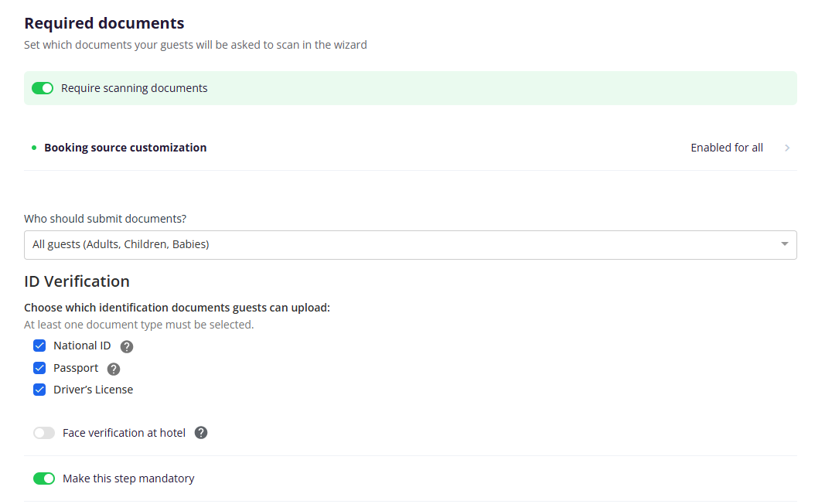Click the National ID label text

(x=82, y=346)
